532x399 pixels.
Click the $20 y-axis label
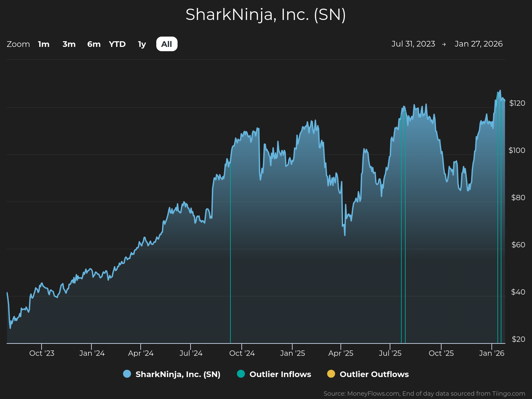click(518, 339)
